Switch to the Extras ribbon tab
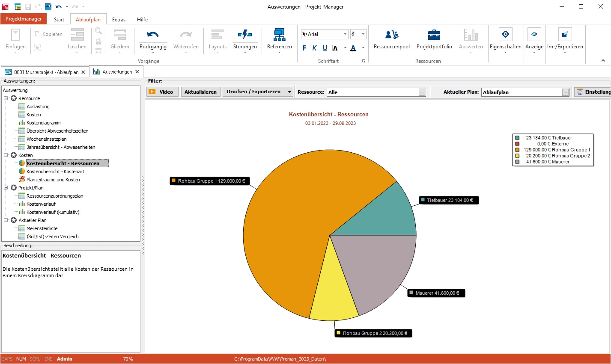Viewport: 611px width, 364px height. click(x=119, y=20)
